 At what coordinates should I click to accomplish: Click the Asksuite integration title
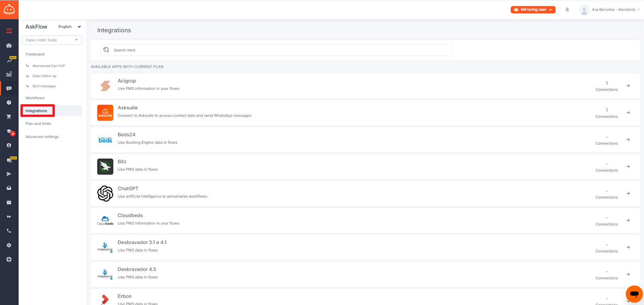click(128, 108)
